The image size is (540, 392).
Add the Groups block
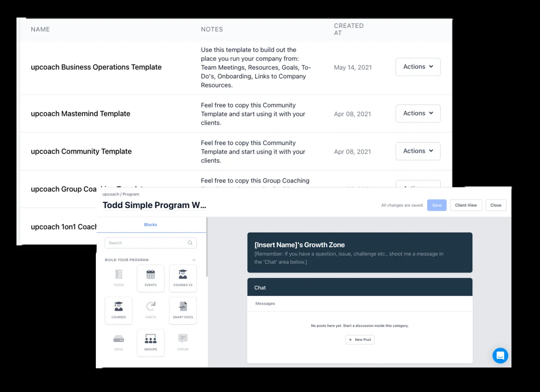[x=151, y=343]
